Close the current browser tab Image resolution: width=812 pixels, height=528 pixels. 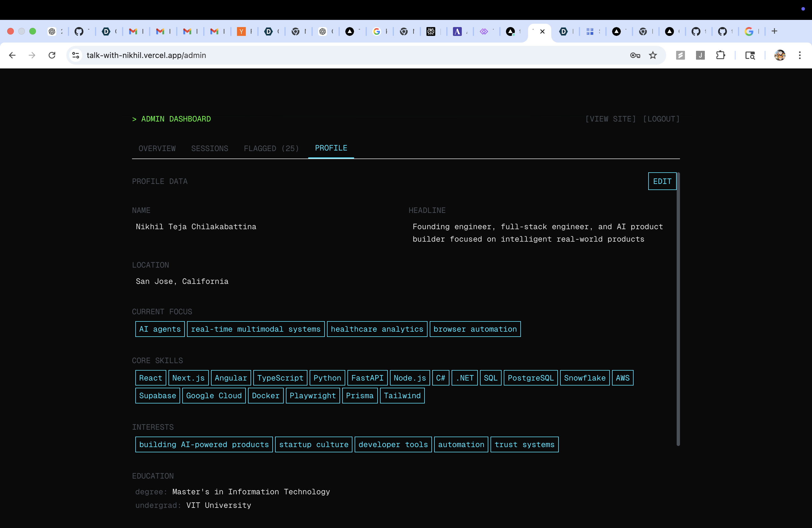pos(542,31)
